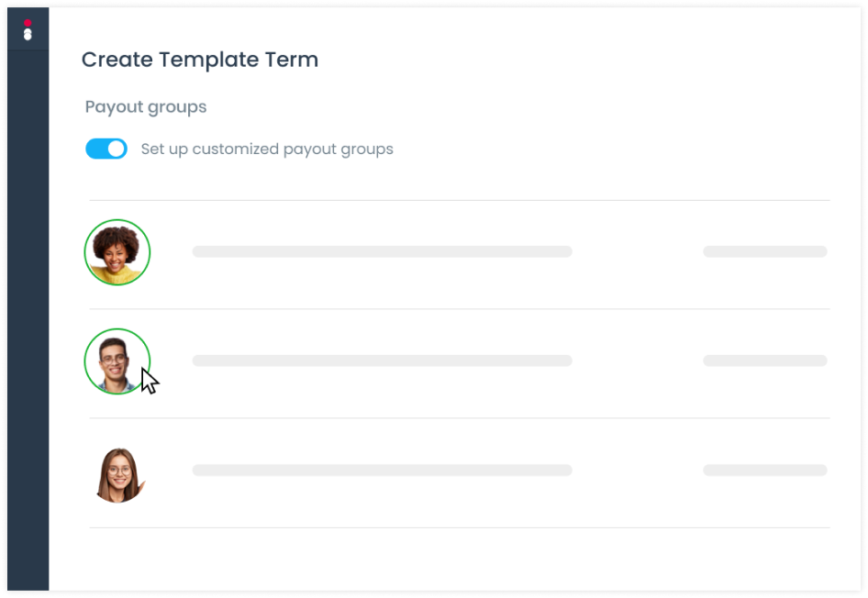This screenshot has height=598, width=868.
Task: Choose the avatar of the man wearing glasses
Action: click(x=117, y=360)
